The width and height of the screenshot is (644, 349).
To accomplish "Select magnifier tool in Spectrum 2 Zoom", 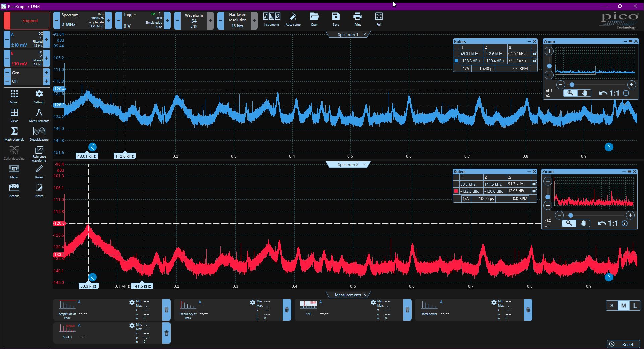I will tap(569, 223).
